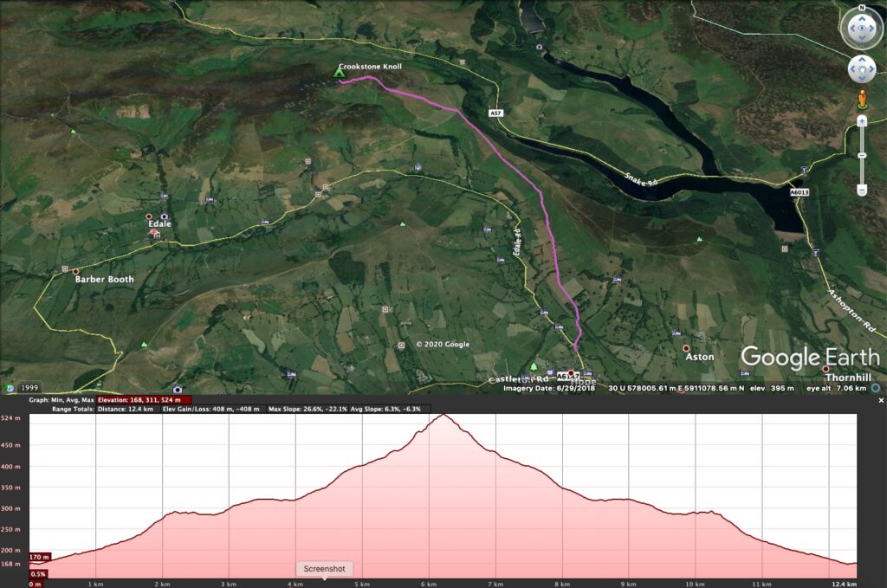The height and width of the screenshot is (588, 887).
Task: Click the Screenshot button on elevation profile
Action: (324, 569)
